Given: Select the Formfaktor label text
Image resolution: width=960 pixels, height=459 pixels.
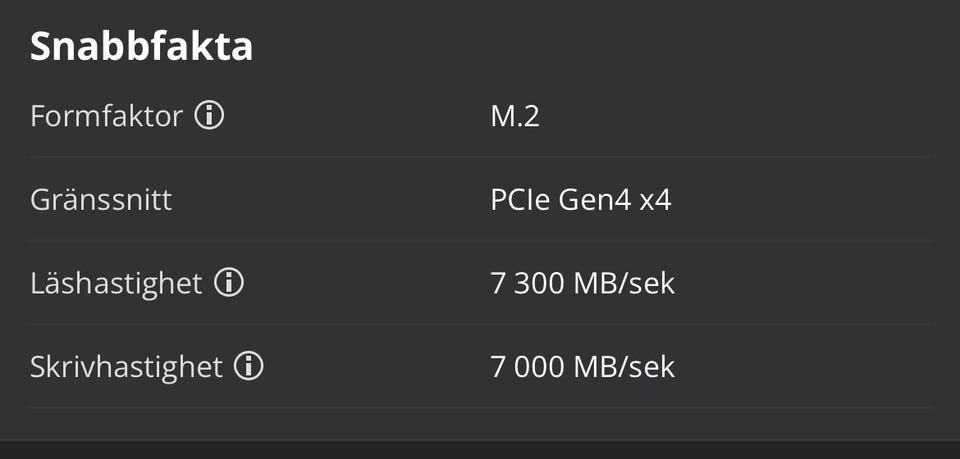Looking at the screenshot, I should pyautogui.click(x=106, y=116).
